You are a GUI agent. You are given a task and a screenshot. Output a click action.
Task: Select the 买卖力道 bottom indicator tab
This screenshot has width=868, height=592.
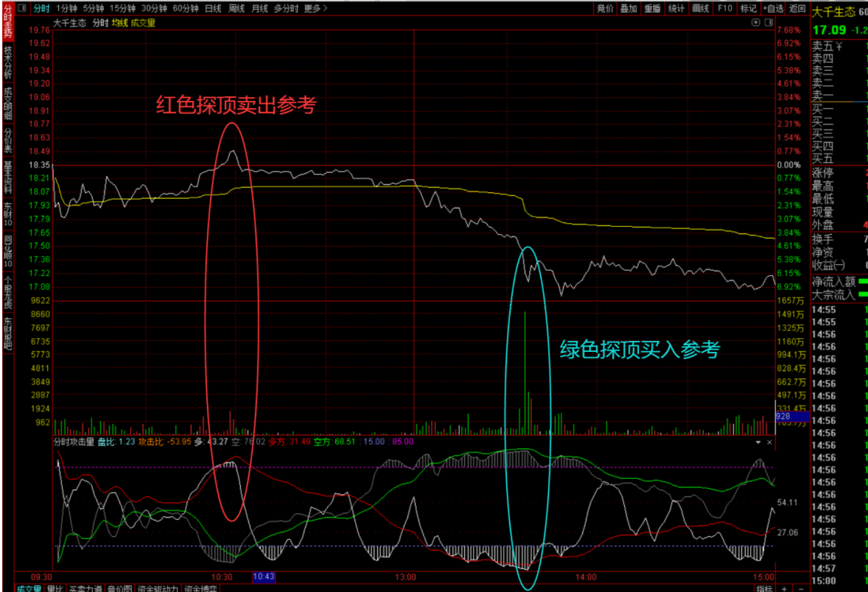click(x=85, y=588)
